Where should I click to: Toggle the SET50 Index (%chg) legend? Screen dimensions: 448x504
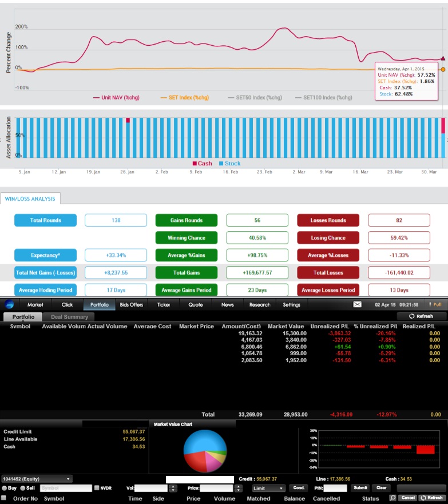(255, 97)
